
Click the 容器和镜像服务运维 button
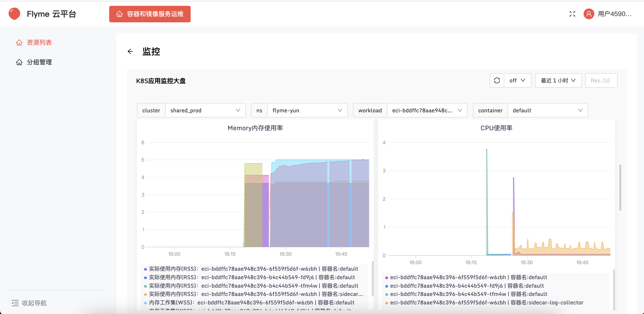150,14
